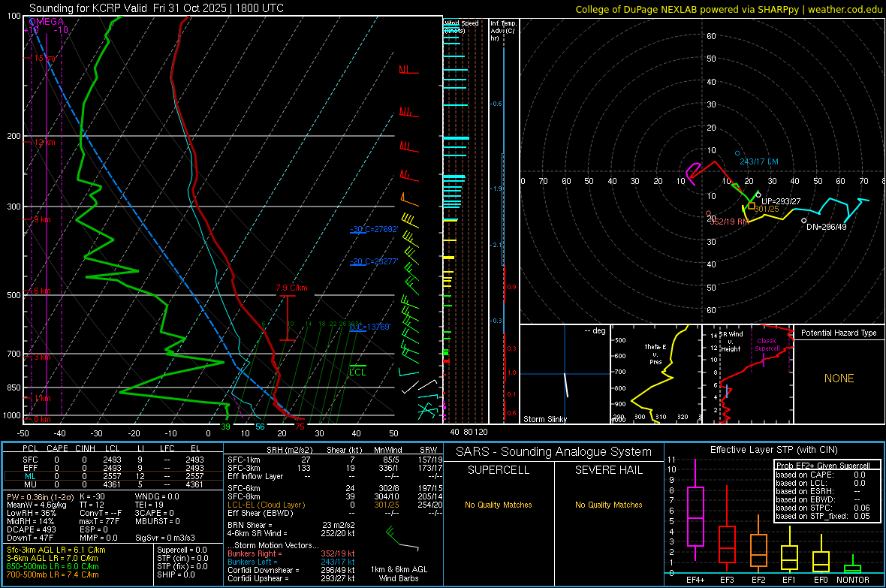Select the orange 'LCL-EL (Cloud Layer)' row
This screenshot has width=886, height=588.
335,505
